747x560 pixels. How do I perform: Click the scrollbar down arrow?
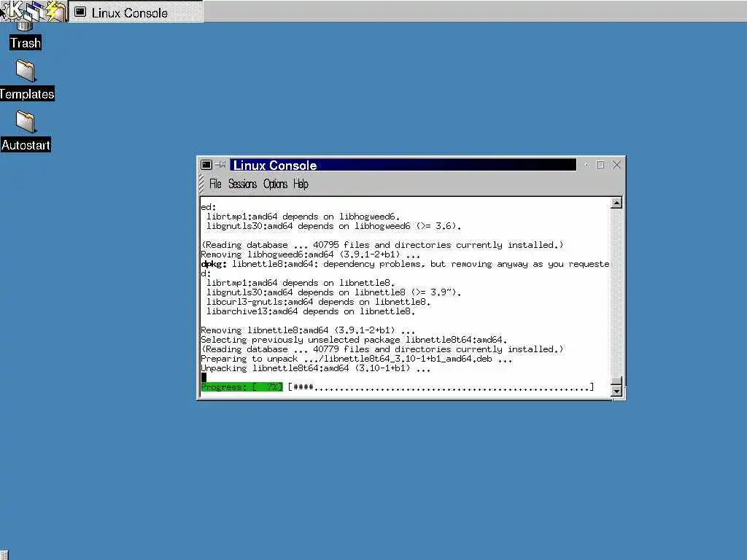616,391
